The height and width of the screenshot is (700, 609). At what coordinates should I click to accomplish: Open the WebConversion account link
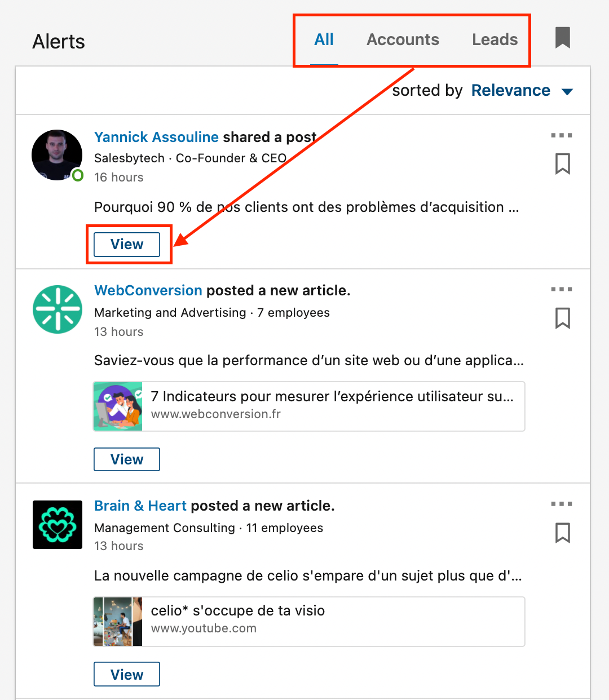pos(148,290)
